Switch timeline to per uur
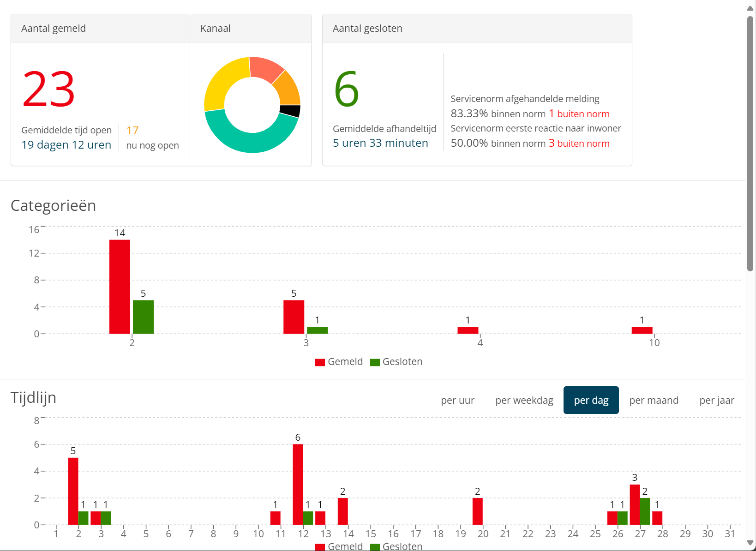This screenshot has height=551, width=756. (457, 400)
